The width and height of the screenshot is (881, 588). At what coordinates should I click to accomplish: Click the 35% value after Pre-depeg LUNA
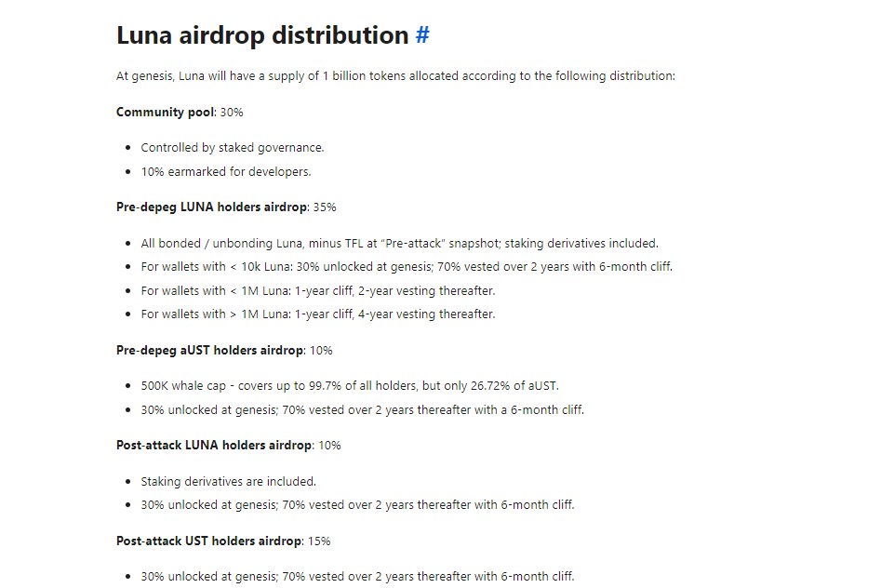pyautogui.click(x=325, y=207)
